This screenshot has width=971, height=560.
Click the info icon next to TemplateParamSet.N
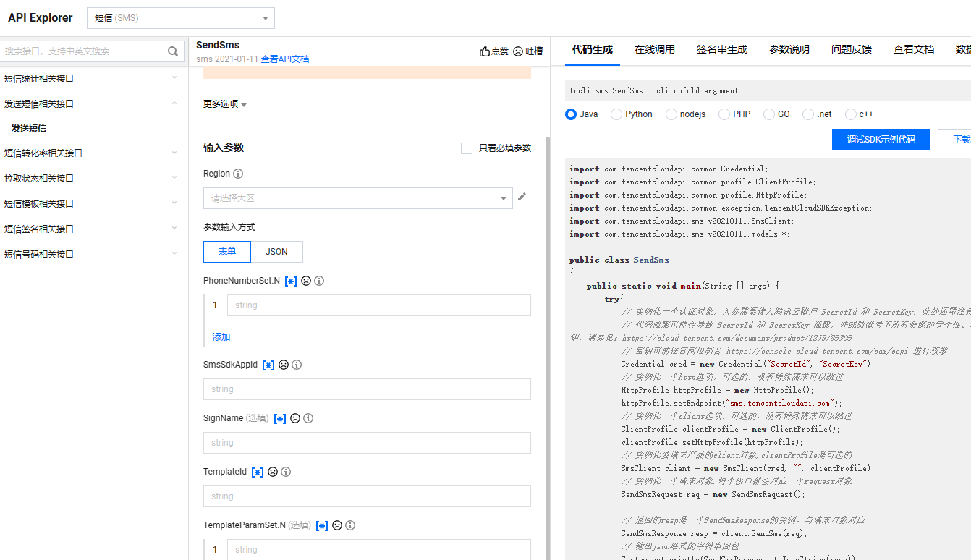(350, 525)
